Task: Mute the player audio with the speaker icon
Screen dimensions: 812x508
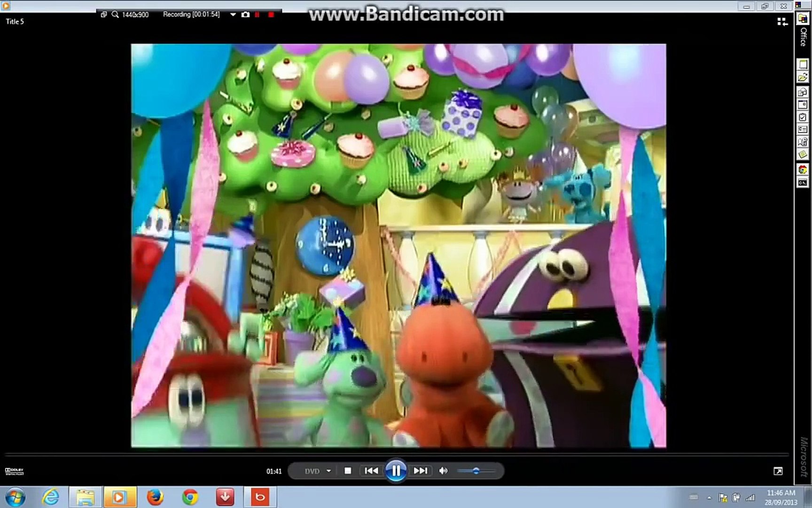Action: (x=443, y=471)
